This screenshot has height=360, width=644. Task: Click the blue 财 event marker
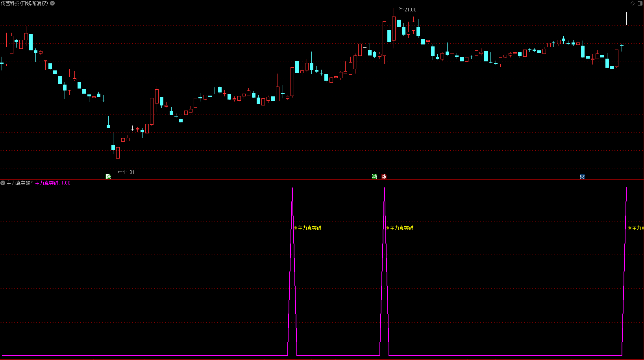click(x=582, y=176)
